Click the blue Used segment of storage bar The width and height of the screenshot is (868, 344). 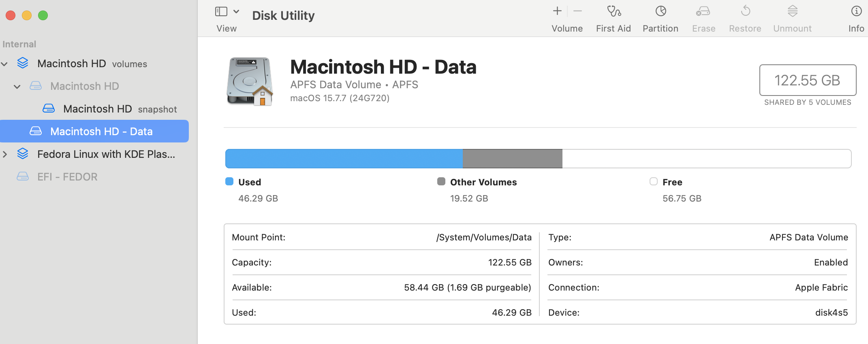(344, 159)
